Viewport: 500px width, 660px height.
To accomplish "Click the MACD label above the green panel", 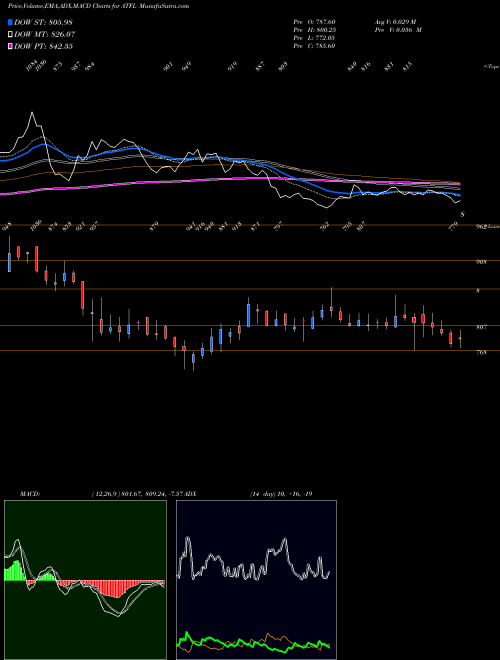I will (29, 494).
